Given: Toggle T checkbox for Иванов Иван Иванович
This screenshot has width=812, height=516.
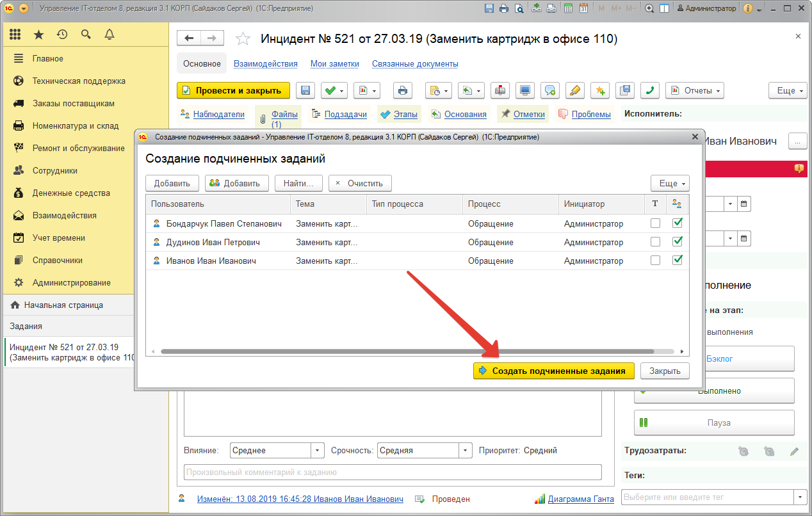Looking at the screenshot, I should click(655, 261).
